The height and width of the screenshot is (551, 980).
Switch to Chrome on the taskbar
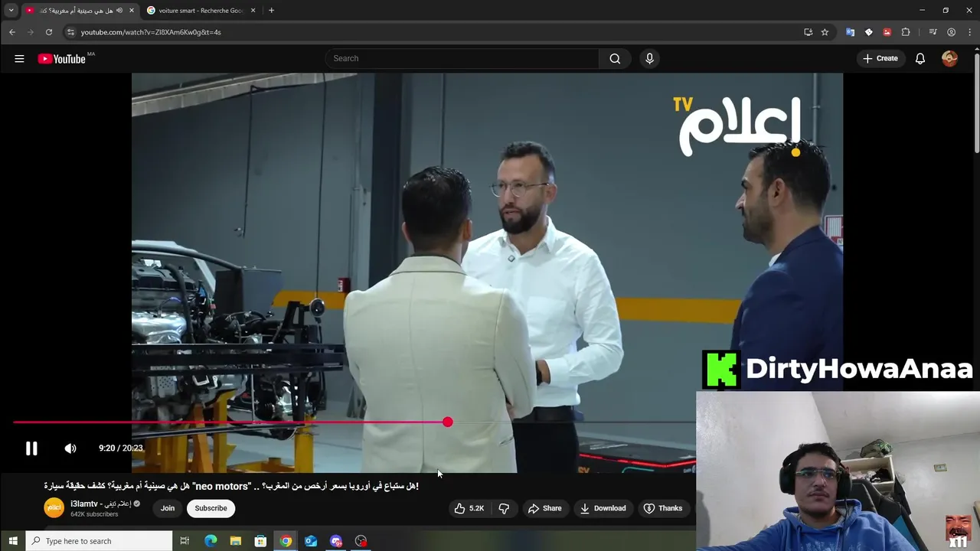tap(286, 541)
